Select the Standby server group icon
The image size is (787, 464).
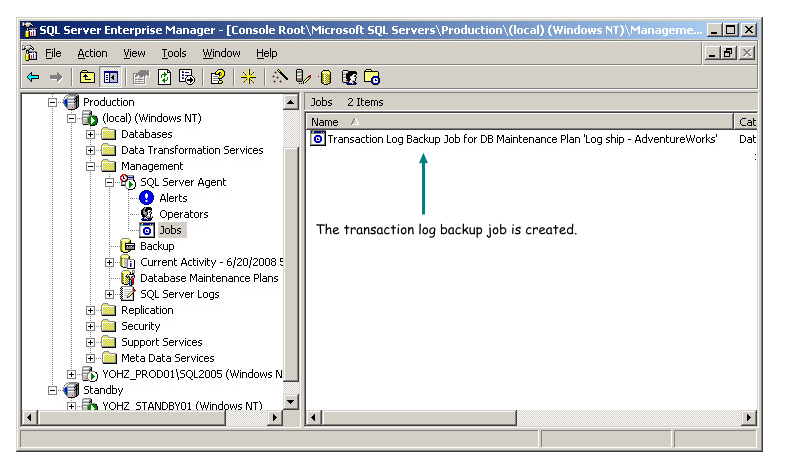click(x=71, y=390)
